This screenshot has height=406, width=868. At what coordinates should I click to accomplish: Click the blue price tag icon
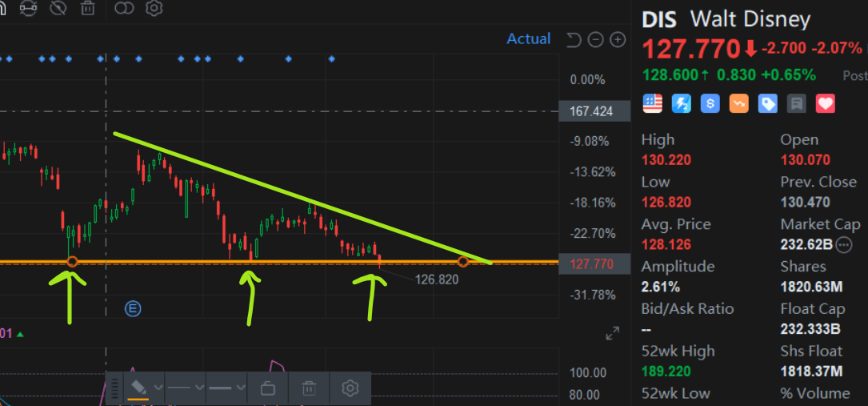(x=767, y=103)
